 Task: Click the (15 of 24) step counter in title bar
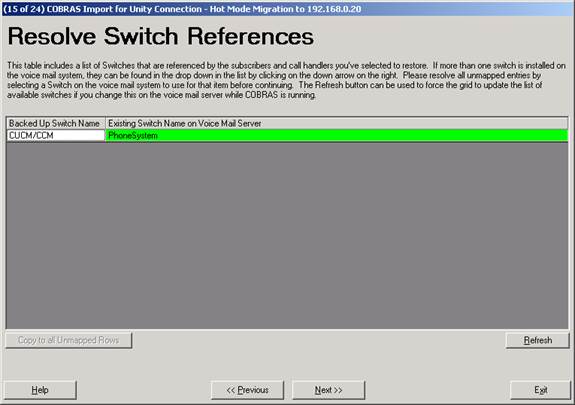coord(23,9)
